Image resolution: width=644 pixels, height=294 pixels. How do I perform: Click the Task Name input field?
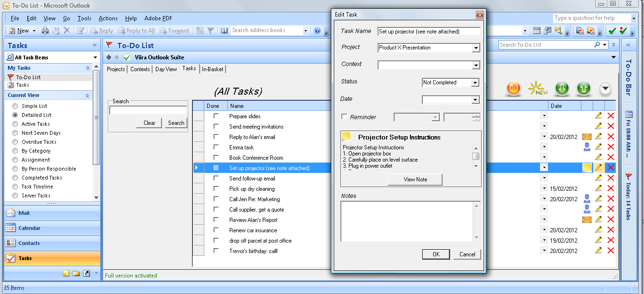point(429,32)
